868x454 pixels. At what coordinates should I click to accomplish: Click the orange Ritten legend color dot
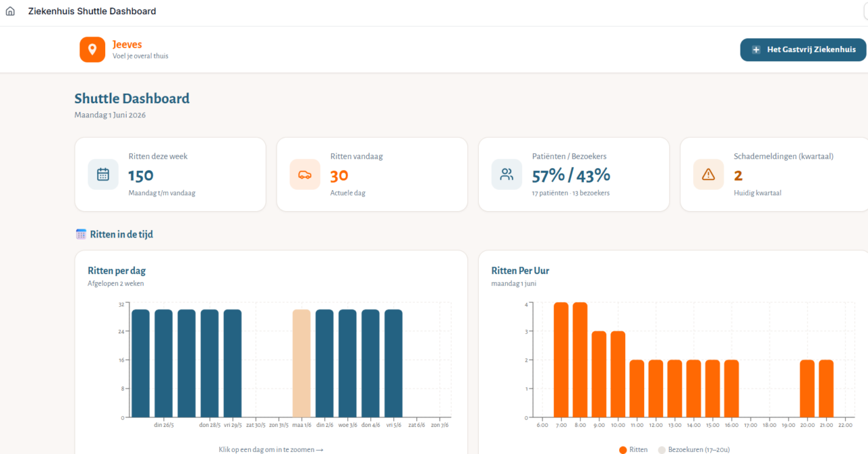coord(623,449)
